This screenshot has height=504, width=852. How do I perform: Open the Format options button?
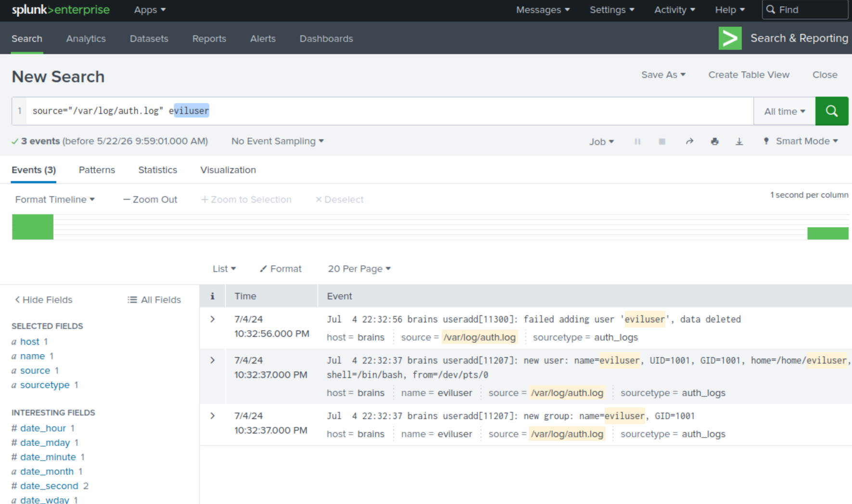click(280, 269)
